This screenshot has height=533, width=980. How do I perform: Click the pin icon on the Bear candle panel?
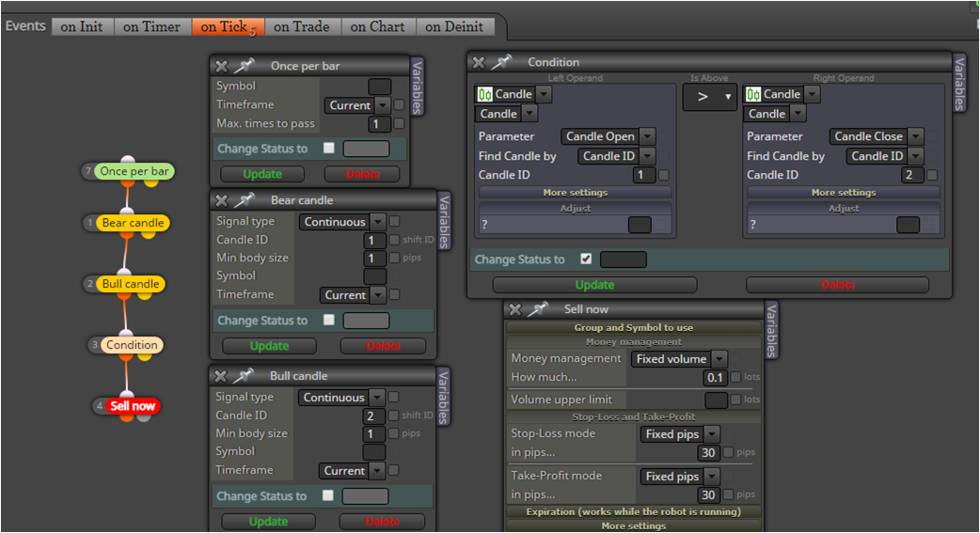(245, 200)
